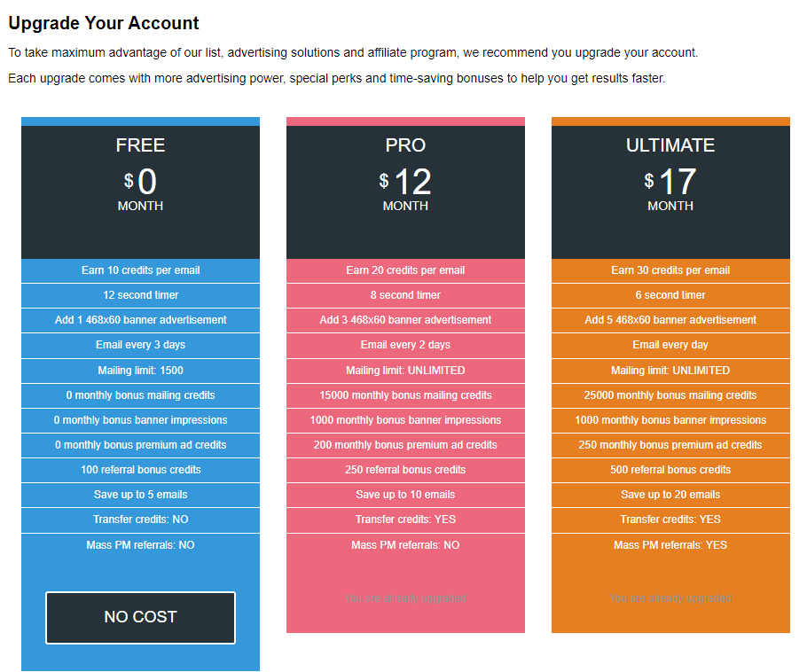Image resolution: width=807 pixels, height=672 pixels.
Task: Click the "Earn 10 credits per email" row
Action: 140,270
